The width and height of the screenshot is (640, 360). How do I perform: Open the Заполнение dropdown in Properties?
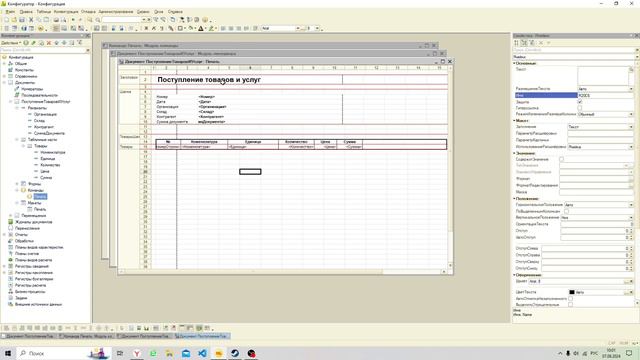coord(631,127)
